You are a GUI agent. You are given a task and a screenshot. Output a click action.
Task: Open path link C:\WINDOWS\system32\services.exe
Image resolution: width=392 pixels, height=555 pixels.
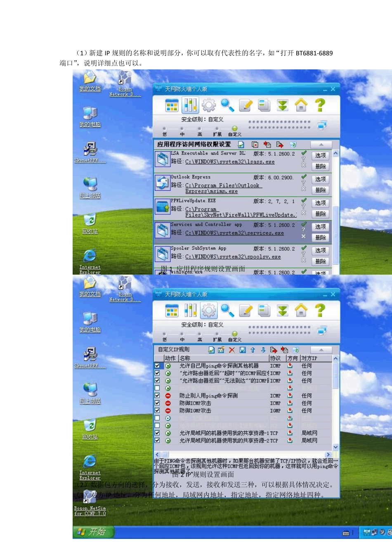pyautogui.click(x=234, y=233)
